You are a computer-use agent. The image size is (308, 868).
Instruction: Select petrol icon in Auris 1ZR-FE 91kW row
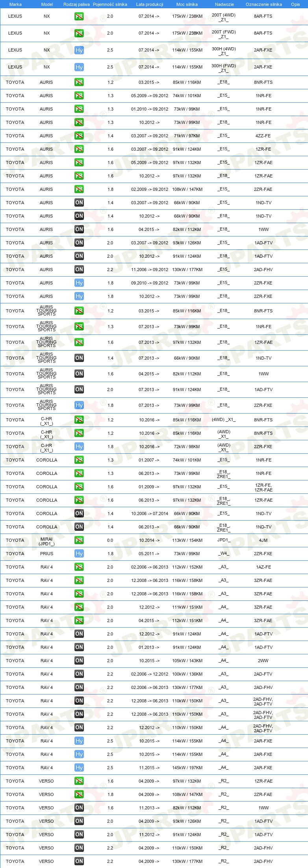(79, 149)
